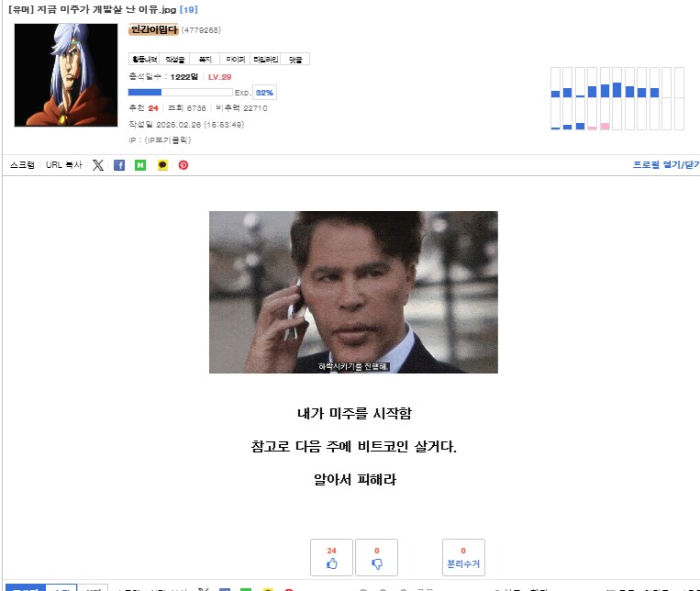Click the author's anime avatar image
Viewport: 700px width, 591px height.
(x=66, y=75)
